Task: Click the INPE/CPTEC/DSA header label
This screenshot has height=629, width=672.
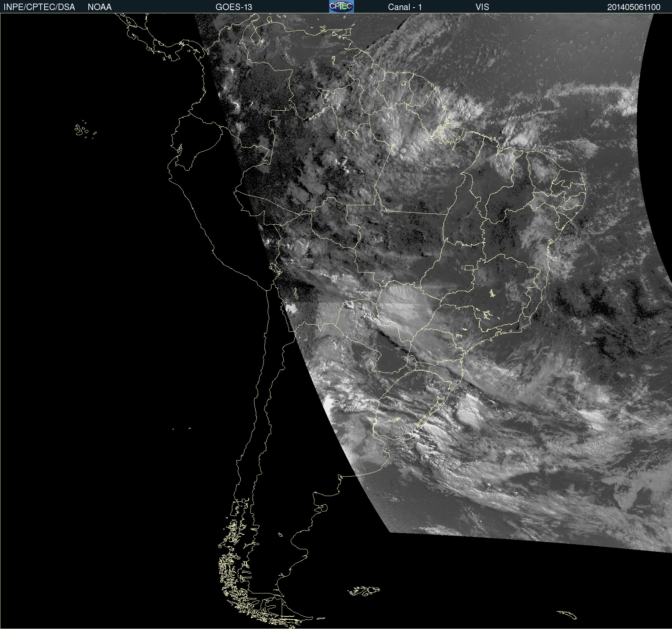Action: pyautogui.click(x=39, y=7)
